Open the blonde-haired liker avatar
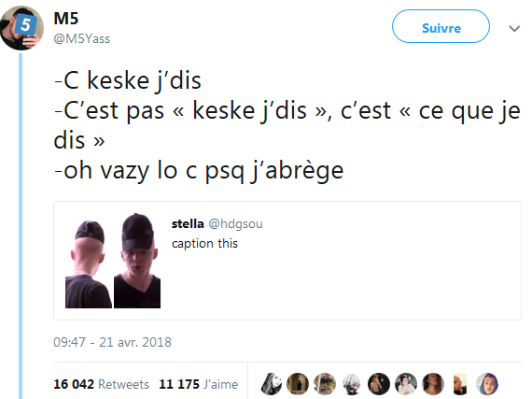Image resolution: width=532 pixels, height=399 pixels. (460, 384)
